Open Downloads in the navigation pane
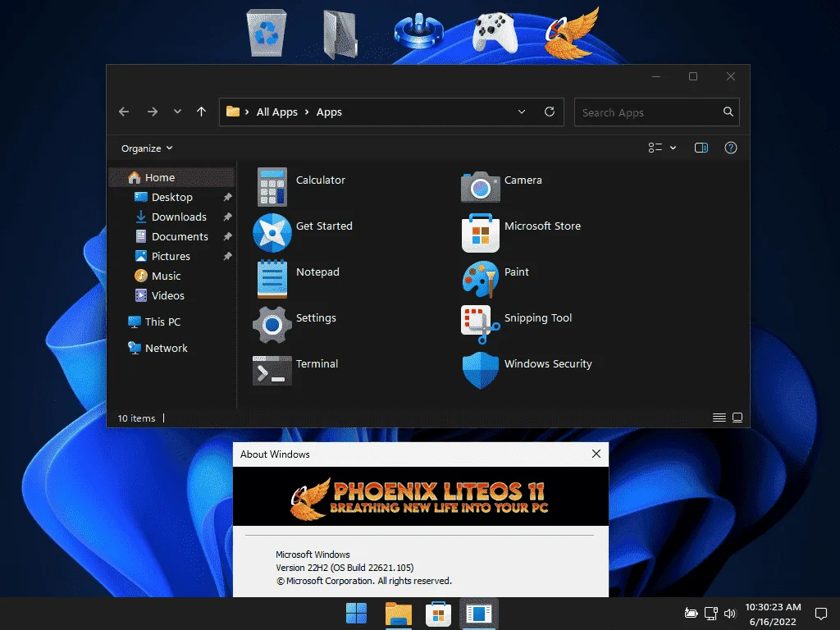Viewport: 840px width, 630px height. pyautogui.click(x=171, y=217)
